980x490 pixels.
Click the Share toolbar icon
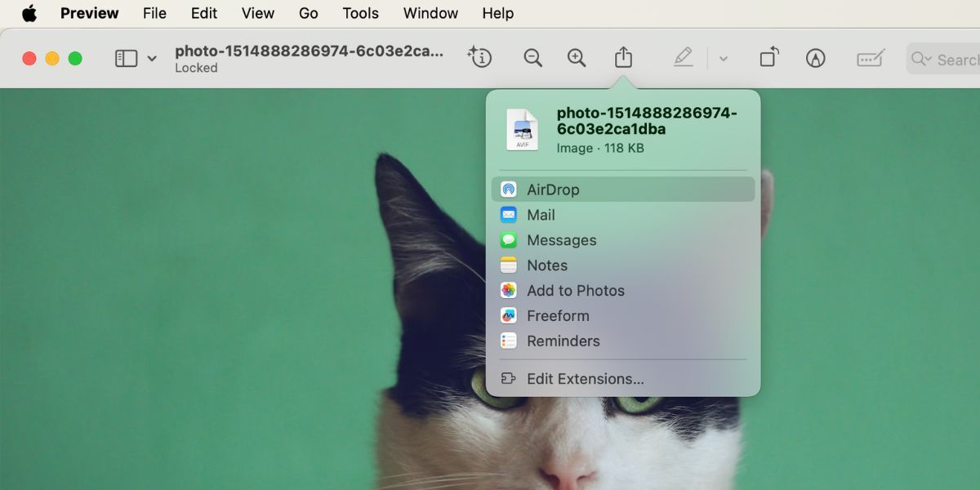(x=624, y=58)
